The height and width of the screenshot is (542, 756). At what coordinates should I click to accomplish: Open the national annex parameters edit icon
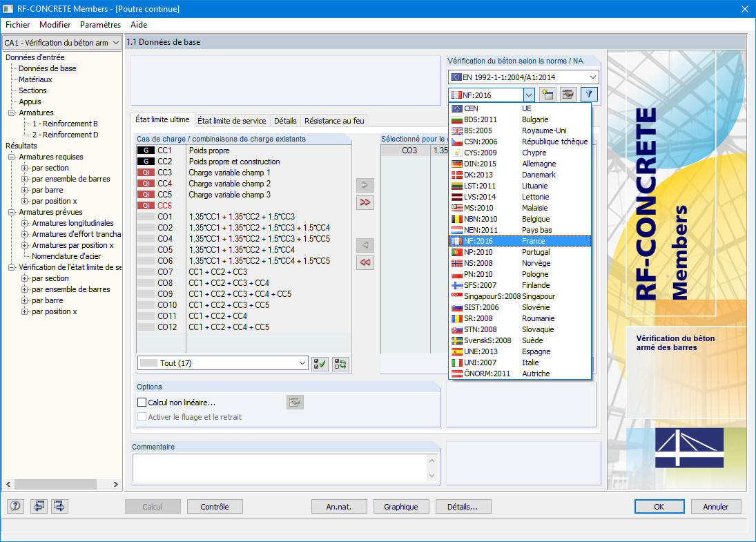click(x=568, y=95)
